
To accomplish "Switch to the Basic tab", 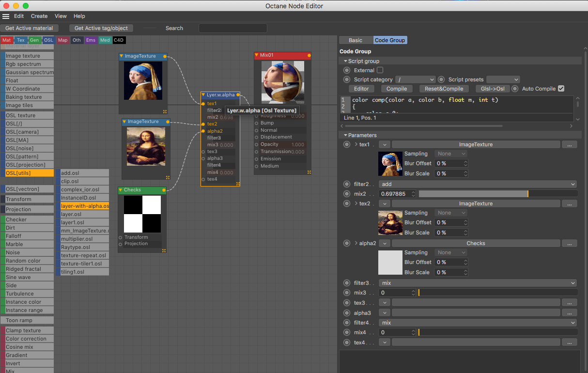I will pos(356,40).
